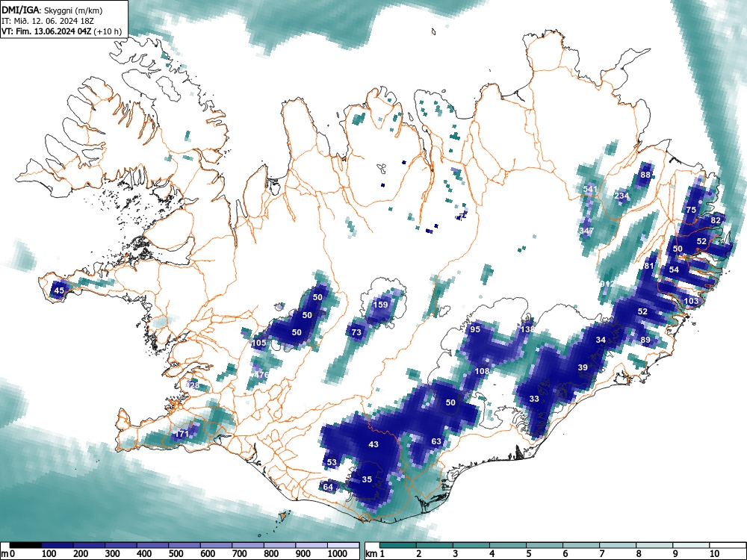This screenshot has height=560, width=747.
Task: Click the dark blue swatch above 200
Action: pyautogui.click(x=89, y=545)
